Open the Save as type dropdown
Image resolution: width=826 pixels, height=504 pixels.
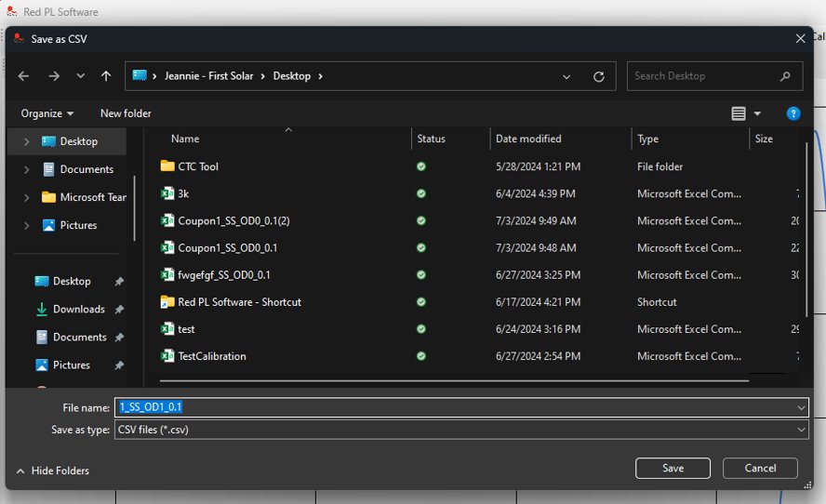pos(461,430)
